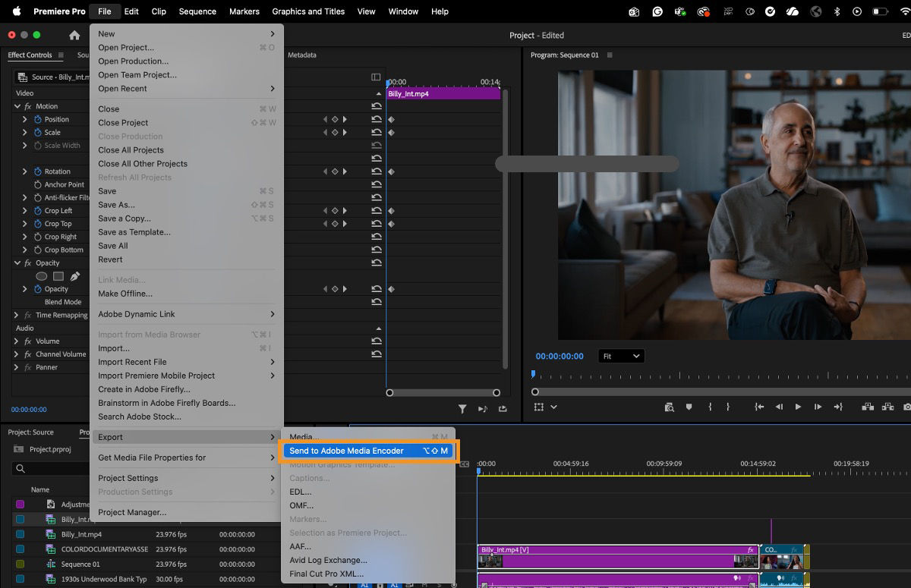Click the Step Forward icon in Program monitor
This screenshot has height=588, width=911.
(818, 407)
